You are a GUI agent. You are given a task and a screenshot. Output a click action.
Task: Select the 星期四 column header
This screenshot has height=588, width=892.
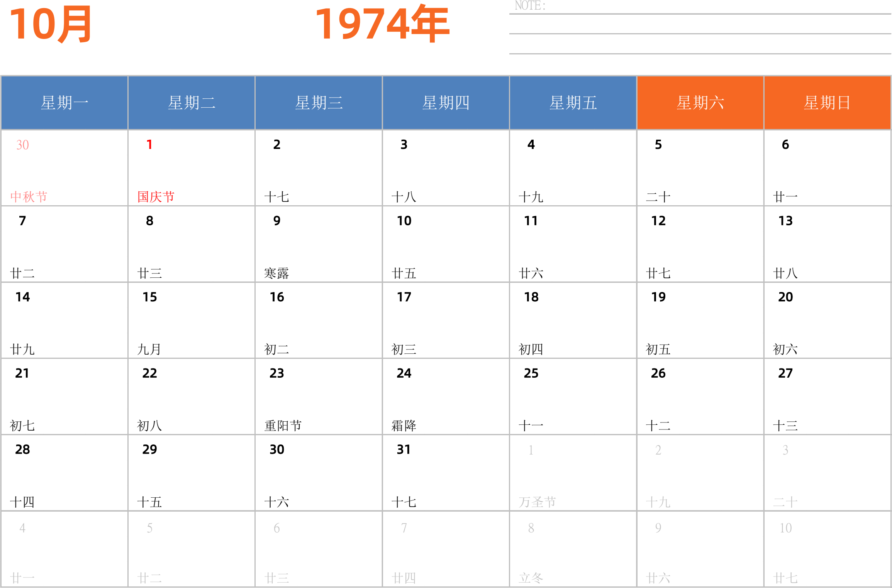(446, 103)
